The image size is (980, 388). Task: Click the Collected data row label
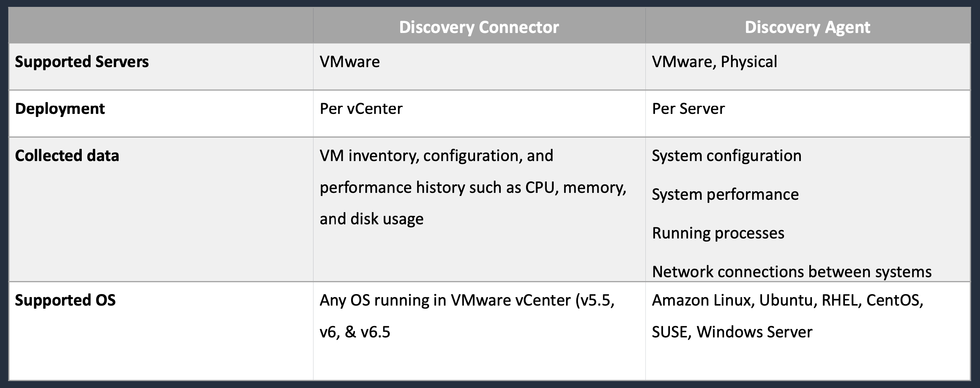click(x=67, y=156)
